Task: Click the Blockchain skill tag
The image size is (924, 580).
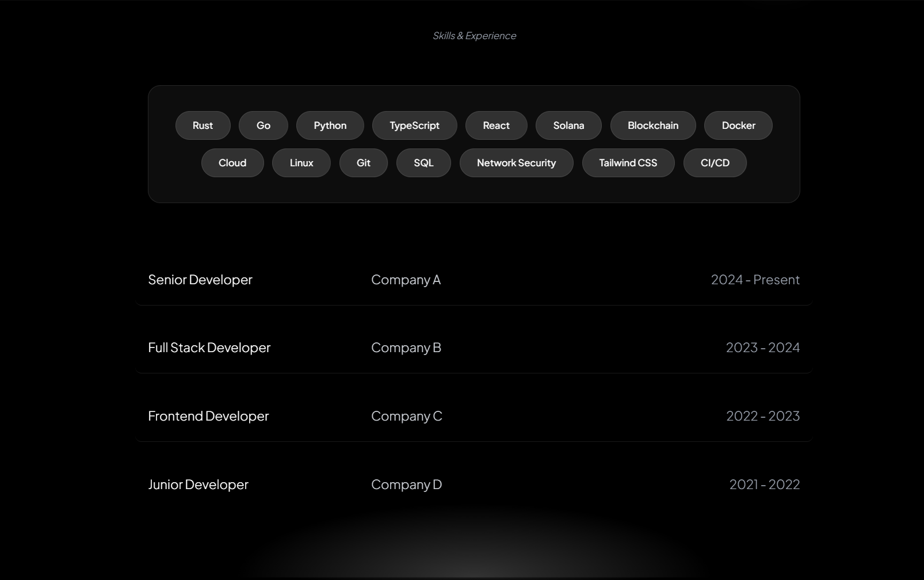Action: [653, 125]
